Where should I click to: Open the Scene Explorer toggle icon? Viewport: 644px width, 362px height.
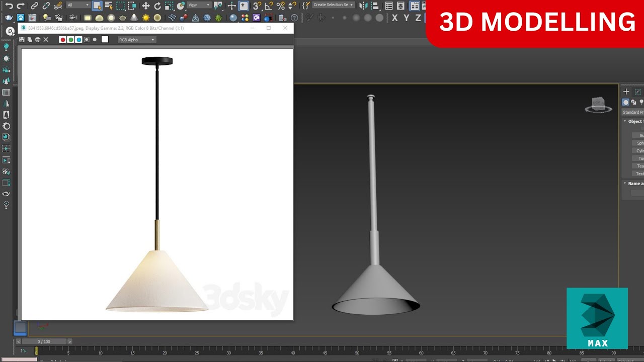click(x=389, y=6)
